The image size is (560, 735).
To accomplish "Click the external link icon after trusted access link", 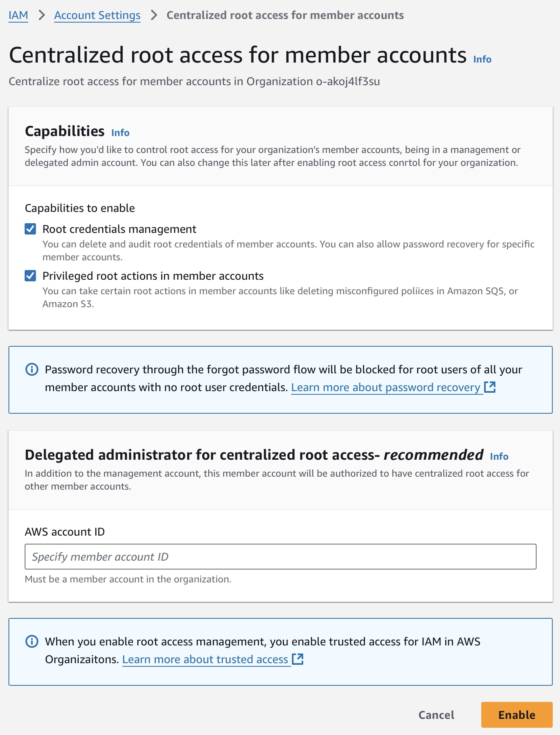I will point(298,659).
